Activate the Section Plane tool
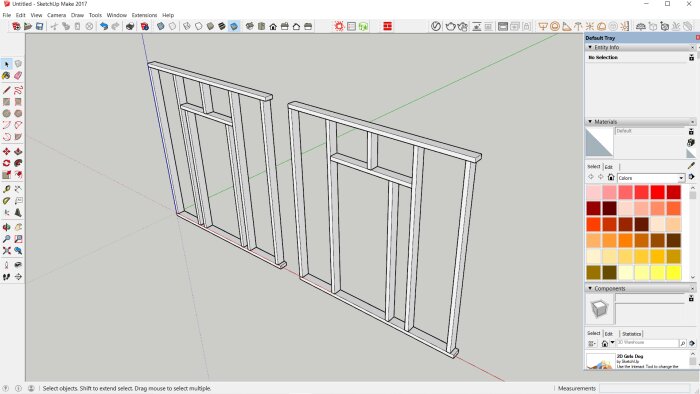This screenshot has height=394, width=700. pyautogui.click(x=18, y=277)
